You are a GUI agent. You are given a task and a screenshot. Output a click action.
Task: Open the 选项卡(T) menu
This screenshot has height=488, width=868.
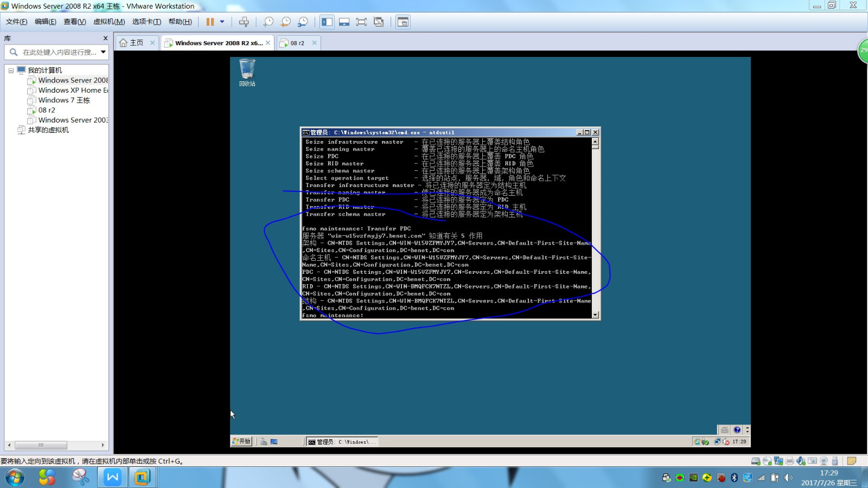146,22
